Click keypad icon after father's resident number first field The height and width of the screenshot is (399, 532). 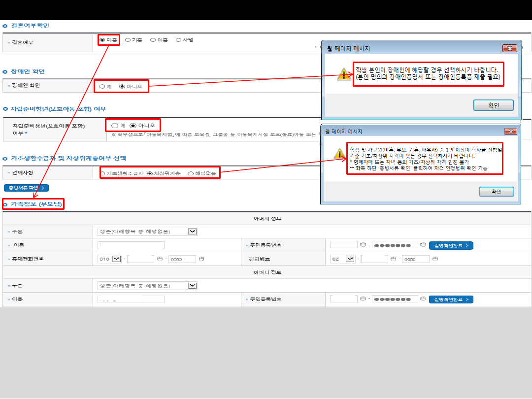tap(363, 245)
